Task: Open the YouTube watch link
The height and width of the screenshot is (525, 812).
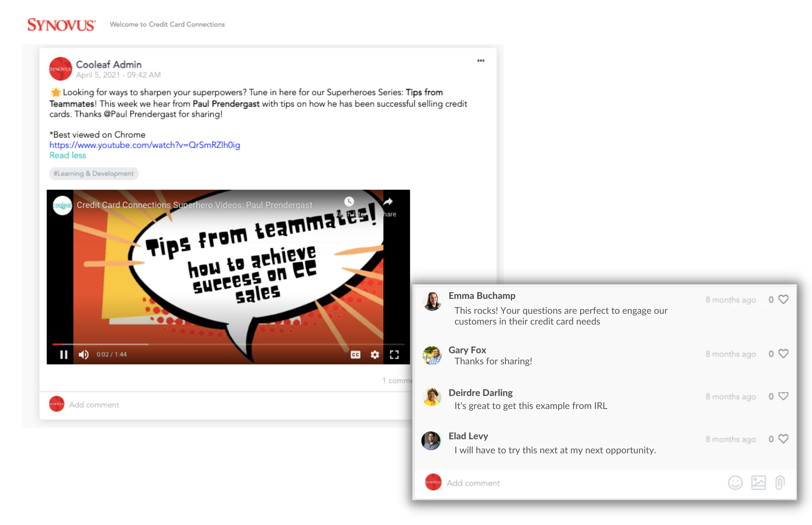Action: (145, 145)
